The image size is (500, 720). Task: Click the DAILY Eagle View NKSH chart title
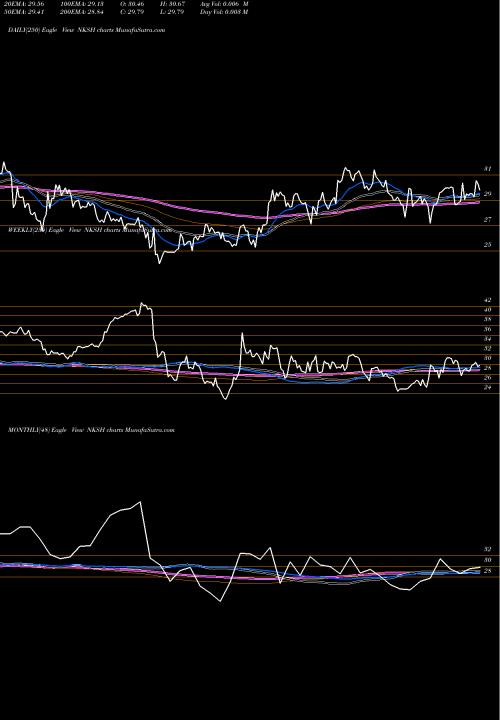point(86,30)
